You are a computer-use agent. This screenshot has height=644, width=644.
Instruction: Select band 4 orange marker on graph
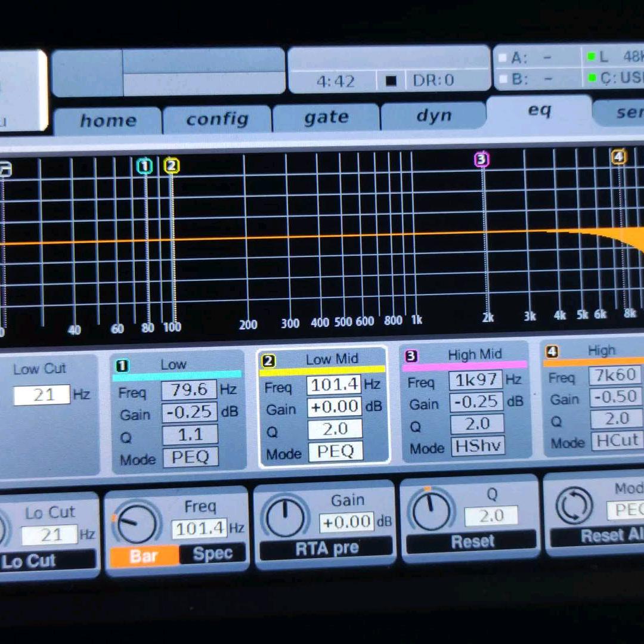[618, 157]
